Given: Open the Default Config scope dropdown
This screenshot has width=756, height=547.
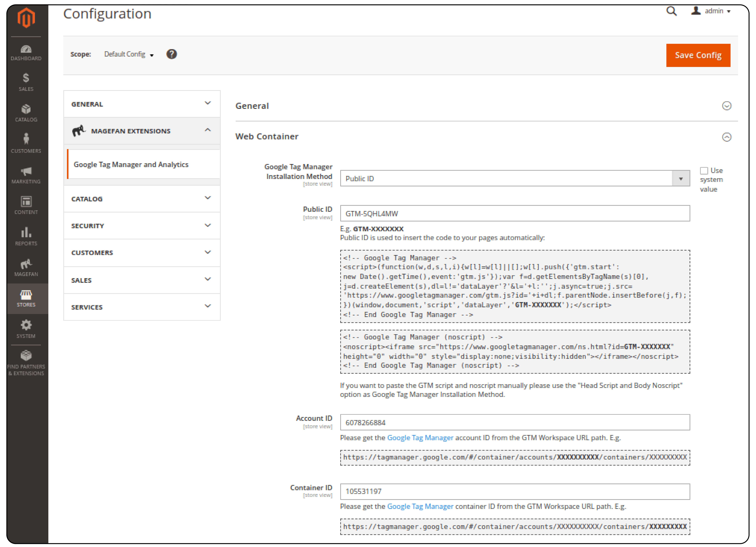Looking at the screenshot, I should [129, 54].
